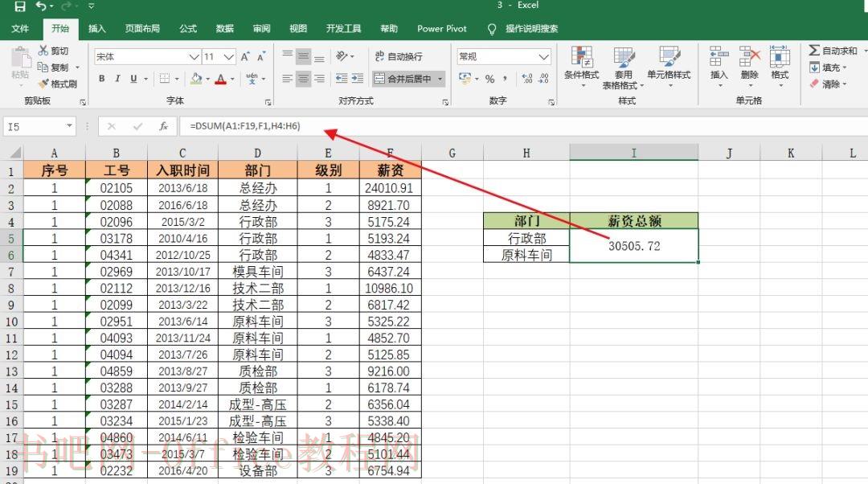
Task: Open the 文件 file tab
Action: point(20,28)
